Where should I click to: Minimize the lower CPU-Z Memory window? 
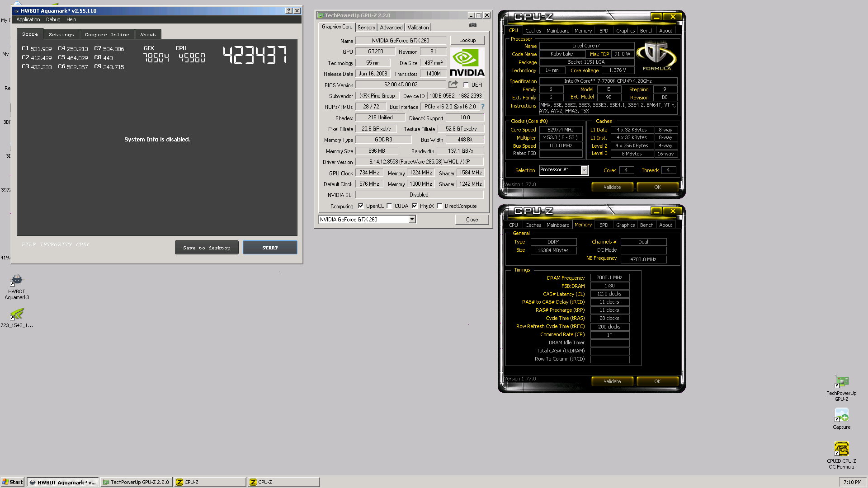tap(656, 211)
